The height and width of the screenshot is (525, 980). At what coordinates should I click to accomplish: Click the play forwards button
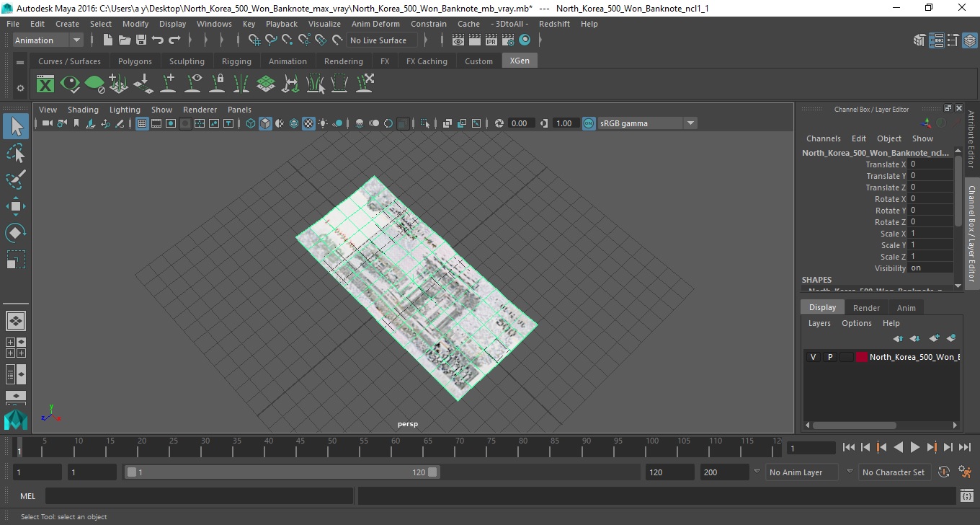tap(914, 448)
